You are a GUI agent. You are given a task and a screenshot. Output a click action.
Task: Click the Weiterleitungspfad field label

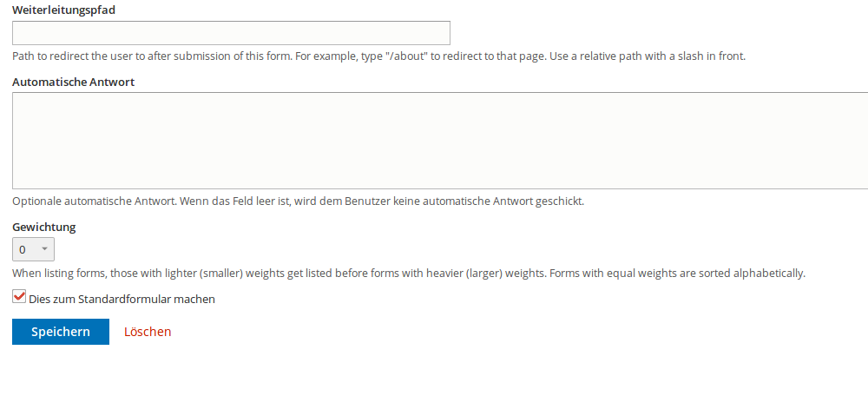pos(64,10)
